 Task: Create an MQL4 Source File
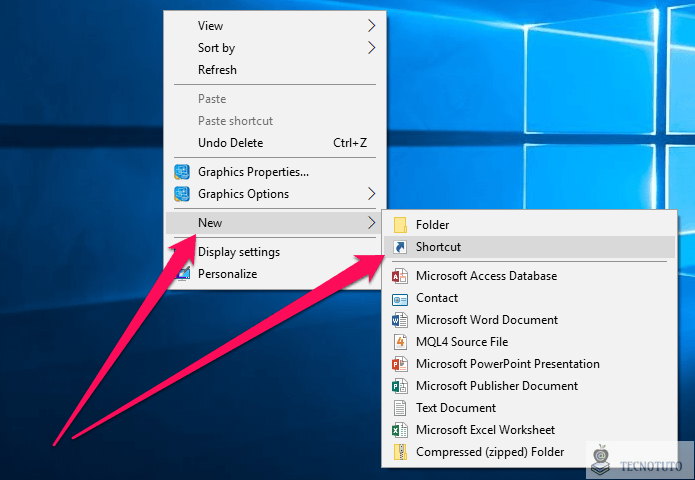pyautogui.click(x=529, y=342)
